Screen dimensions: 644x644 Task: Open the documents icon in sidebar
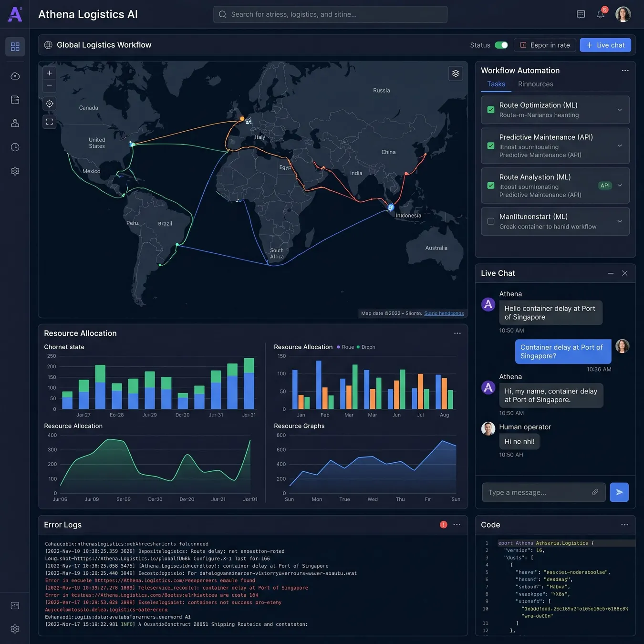[x=15, y=100]
